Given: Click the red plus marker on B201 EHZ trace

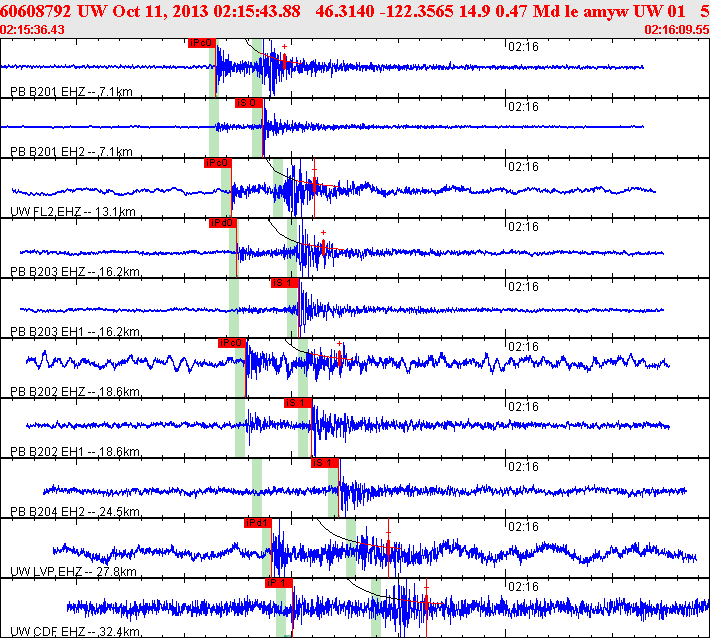Looking at the screenshot, I should [285, 47].
